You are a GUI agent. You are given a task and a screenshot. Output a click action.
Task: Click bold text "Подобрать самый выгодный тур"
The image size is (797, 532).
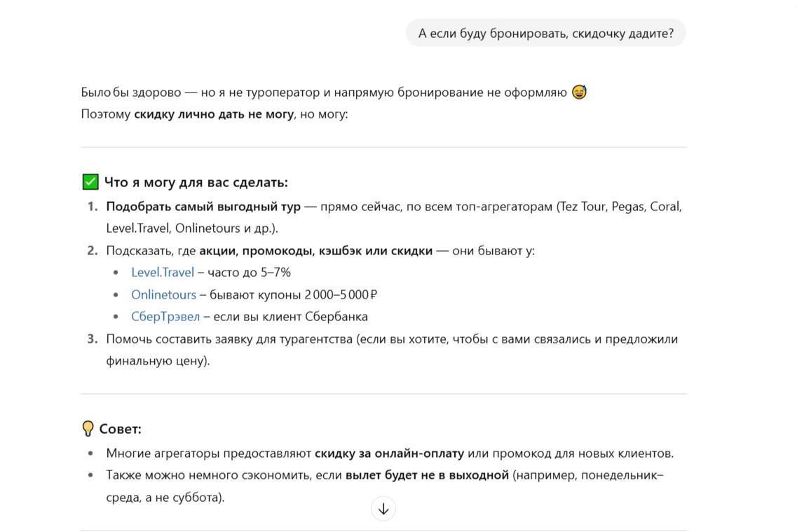tap(203, 207)
